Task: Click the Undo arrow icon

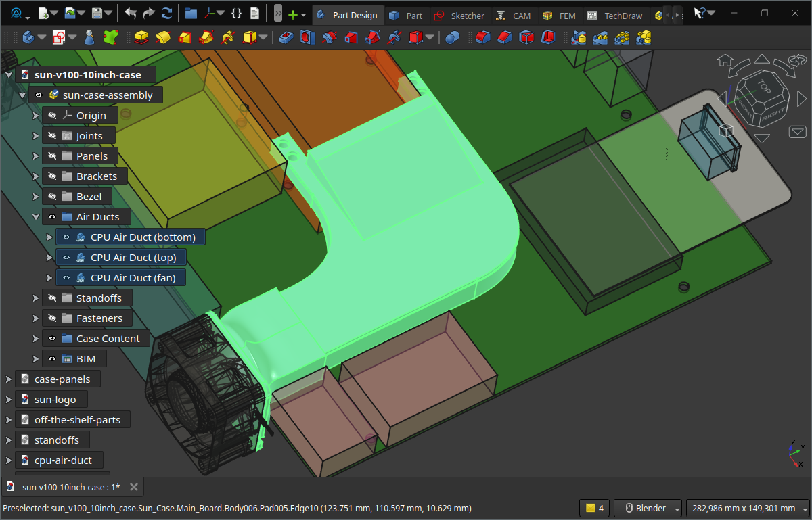Action: coord(131,14)
